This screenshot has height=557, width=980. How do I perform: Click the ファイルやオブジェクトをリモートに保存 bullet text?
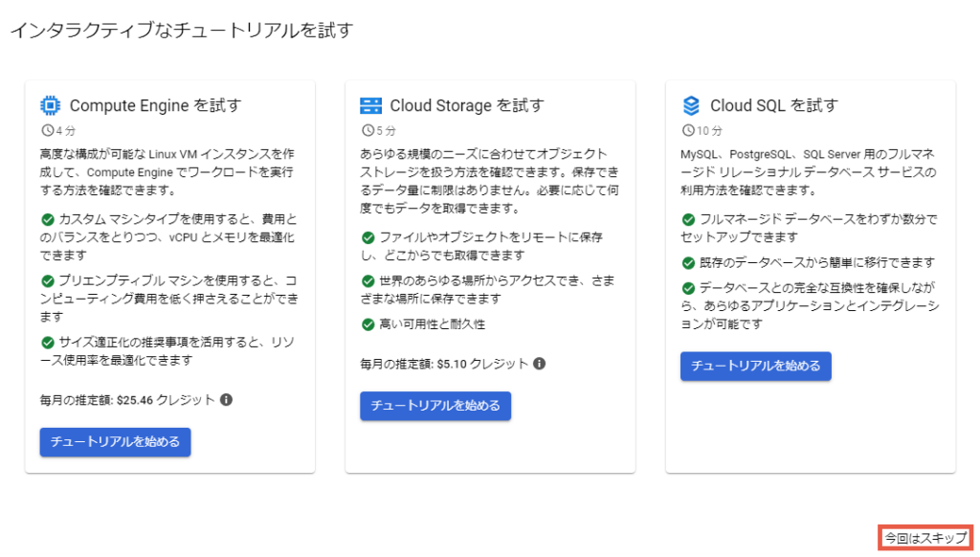point(482,246)
